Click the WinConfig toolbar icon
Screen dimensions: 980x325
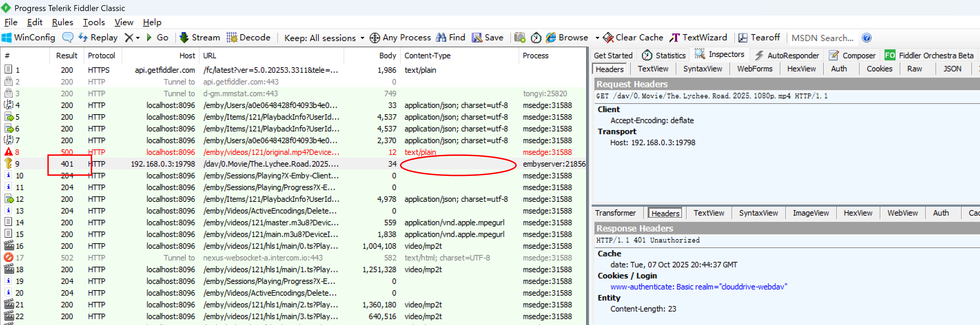click(29, 38)
